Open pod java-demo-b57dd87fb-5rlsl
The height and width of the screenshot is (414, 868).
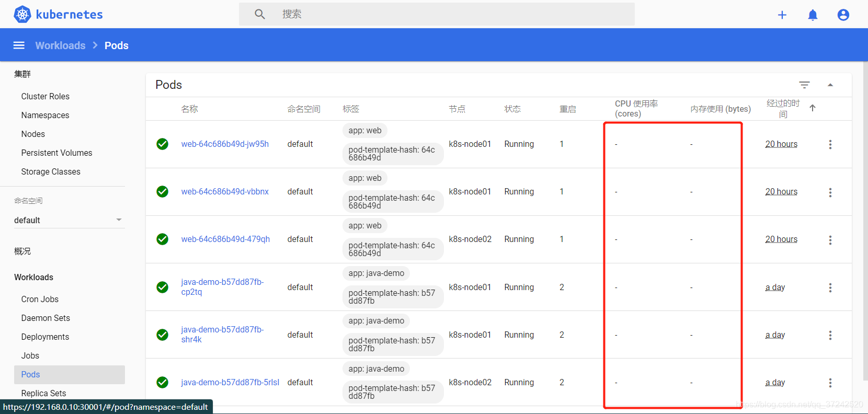tap(230, 382)
